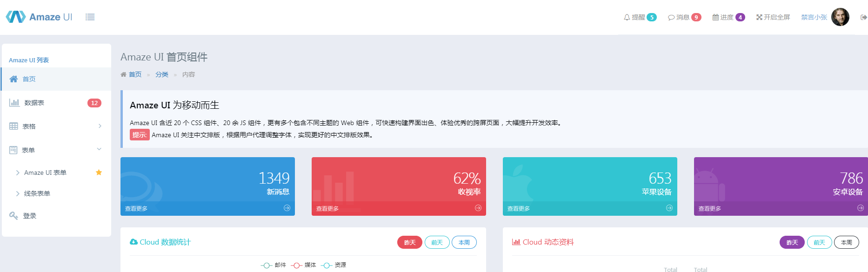Screen dimensions: 868x272
Task: Open Amaze UI 表单 submenu item
Action: point(45,172)
